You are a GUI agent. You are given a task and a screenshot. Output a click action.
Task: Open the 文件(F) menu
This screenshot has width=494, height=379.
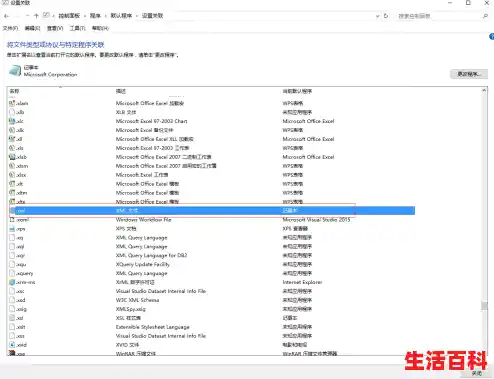click(10, 28)
